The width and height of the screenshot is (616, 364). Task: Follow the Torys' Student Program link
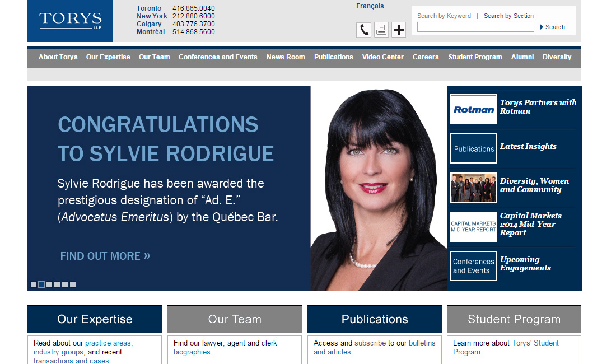[506, 348]
